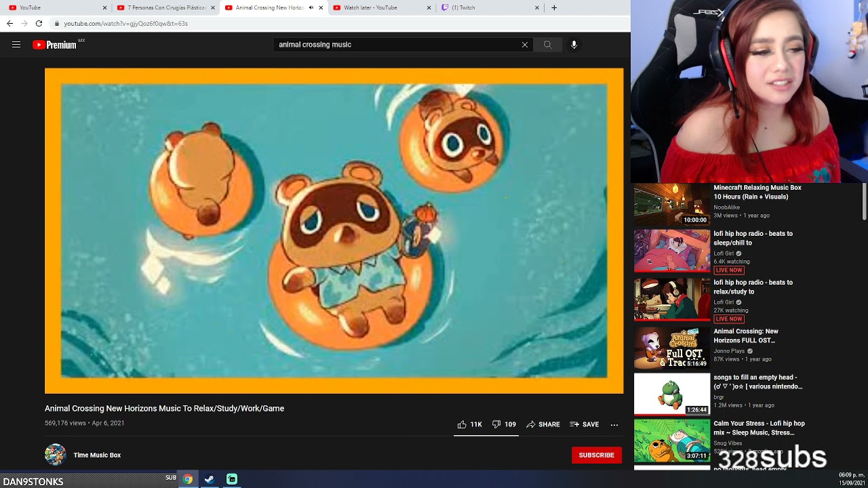Close the Animal Crossing tab
This screenshot has height=488, width=868.
coord(321,7)
